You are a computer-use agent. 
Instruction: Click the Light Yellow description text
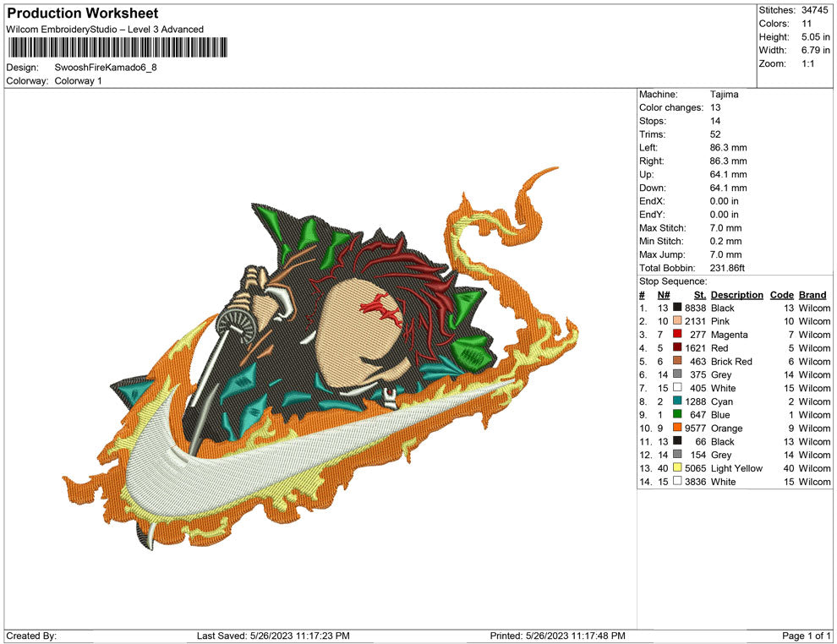(736, 468)
